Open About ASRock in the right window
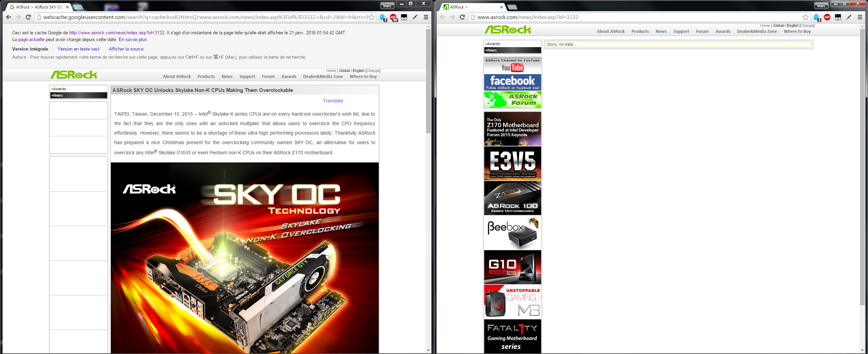 click(611, 32)
